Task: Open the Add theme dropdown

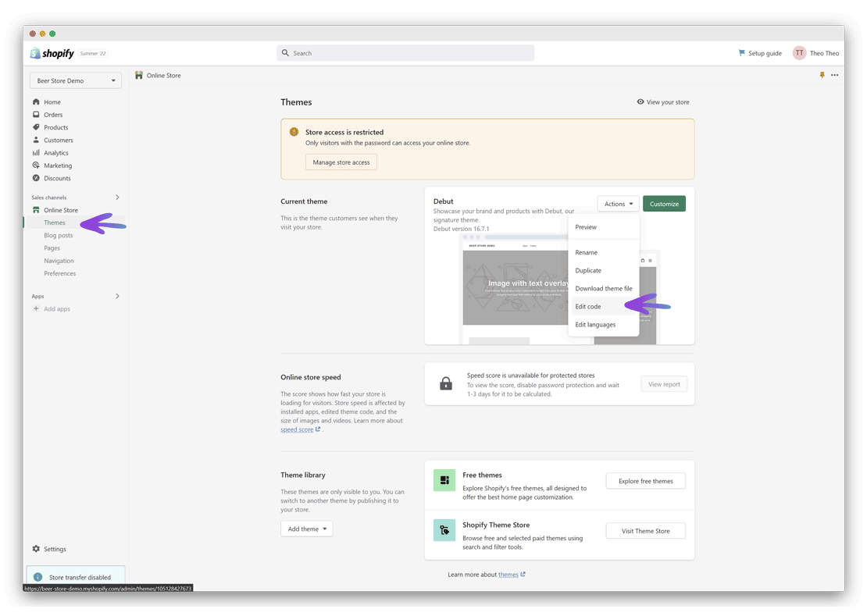Action: click(x=306, y=529)
